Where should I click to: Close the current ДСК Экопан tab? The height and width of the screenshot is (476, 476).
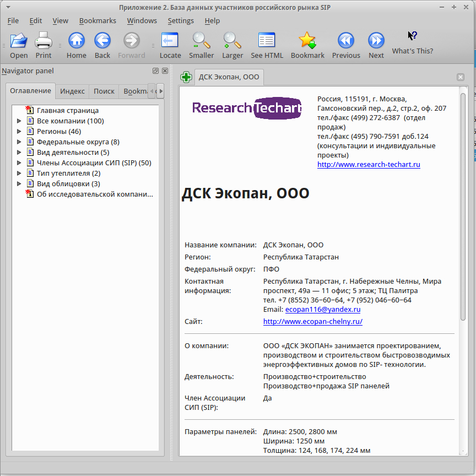click(x=460, y=77)
